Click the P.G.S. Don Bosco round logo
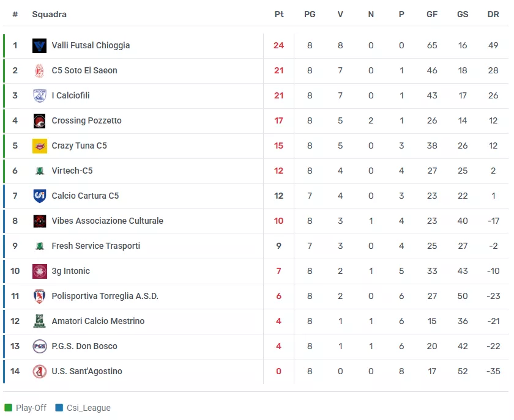Screen dimensions: 514x420 [x=40, y=346]
